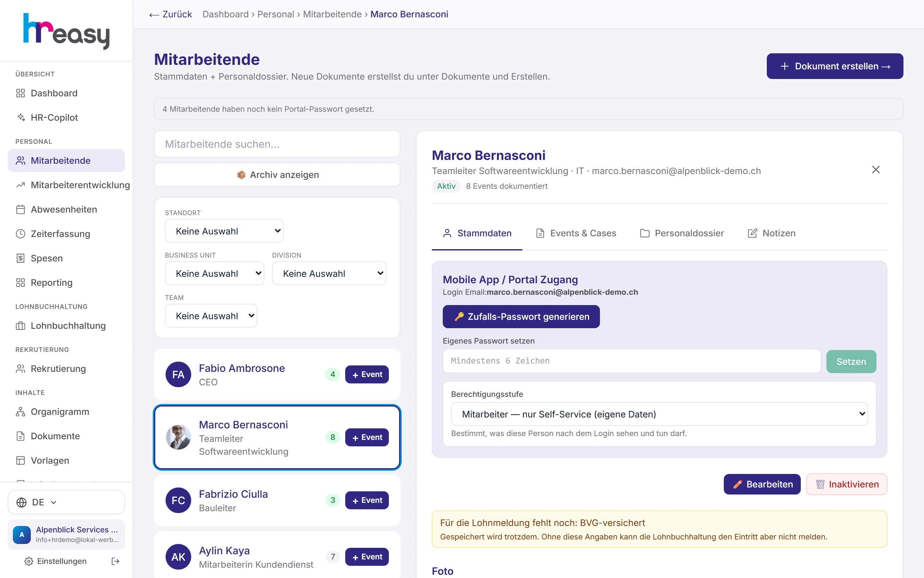
Task: Click the Dokument erstellen button
Action: 835,66
